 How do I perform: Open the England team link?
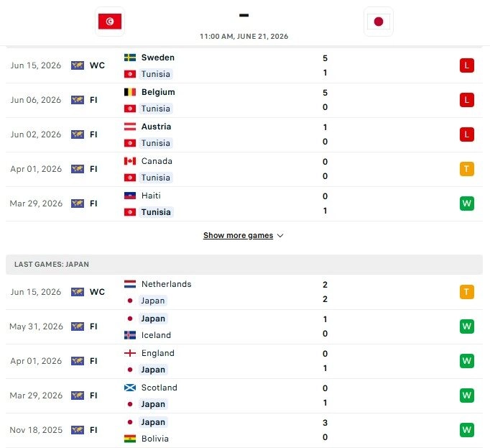158,353
